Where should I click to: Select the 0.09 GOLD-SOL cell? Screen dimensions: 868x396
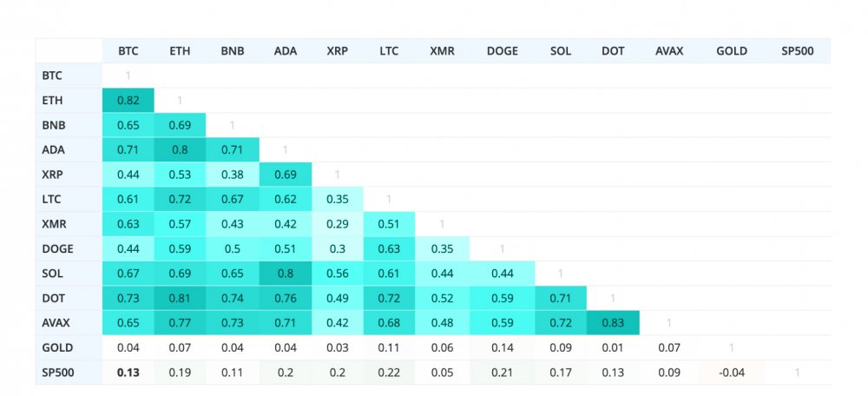(561, 348)
